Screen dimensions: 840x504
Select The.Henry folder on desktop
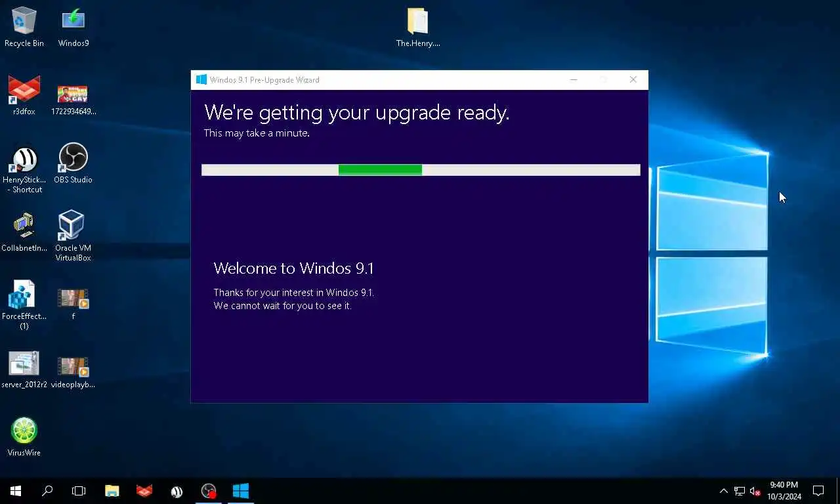(x=418, y=28)
